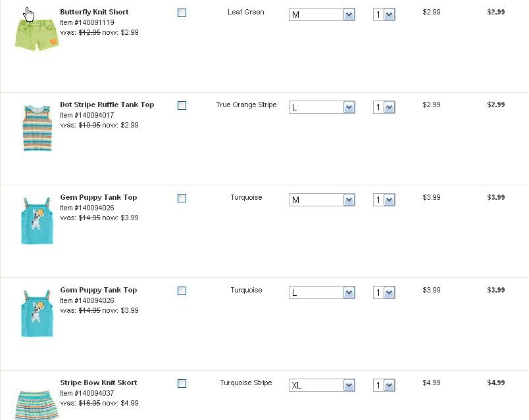The height and width of the screenshot is (420, 529).
Task: Select the Stripe Bow Knit Skort checkbox
Action: coord(182,383)
